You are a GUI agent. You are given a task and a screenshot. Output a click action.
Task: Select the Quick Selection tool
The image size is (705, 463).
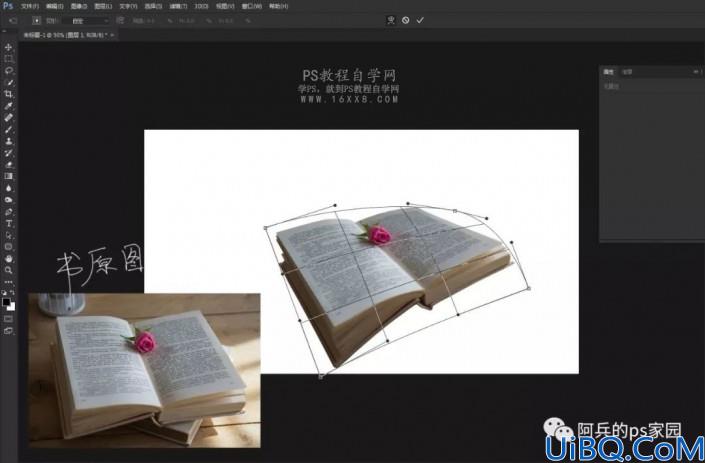click(x=8, y=82)
